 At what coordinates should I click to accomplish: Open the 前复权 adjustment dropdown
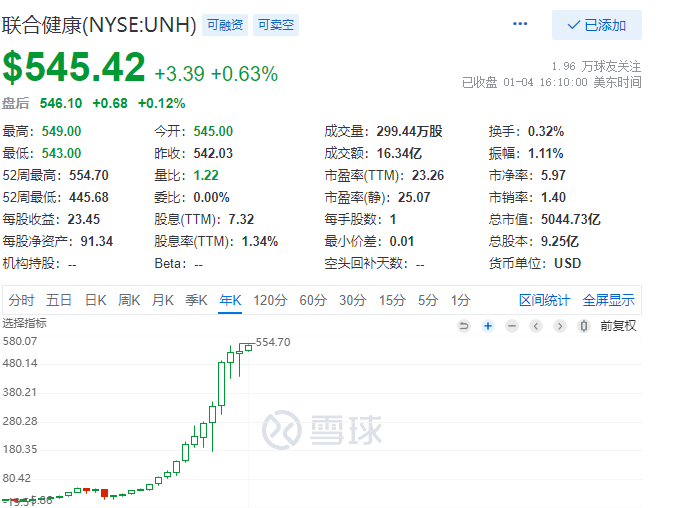618,326
